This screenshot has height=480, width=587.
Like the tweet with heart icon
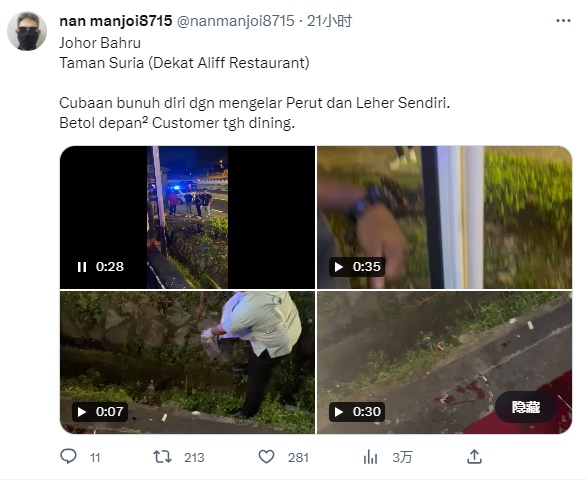[267, 457]
